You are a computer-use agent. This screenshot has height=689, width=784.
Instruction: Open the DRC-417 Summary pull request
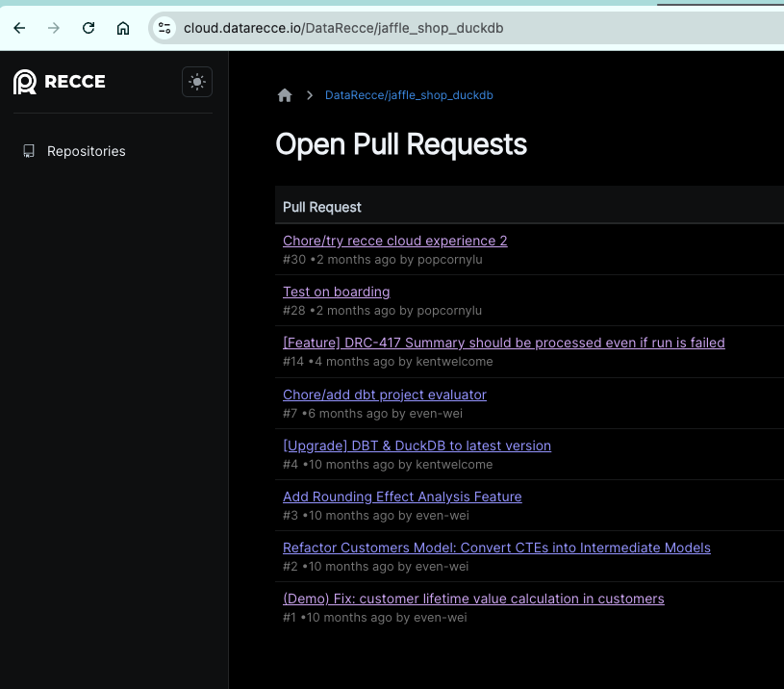coord(504,343)
